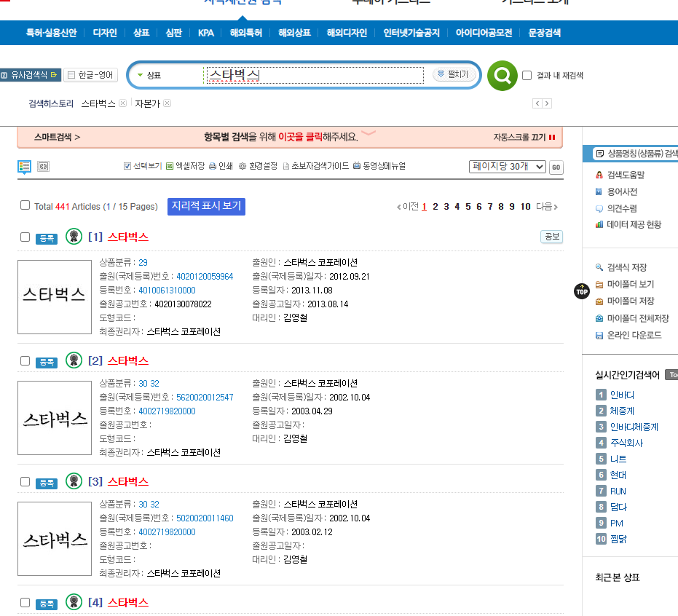Click registration badge icon of result 2
Image resolution: width=678 pixels, height=616 pixels.
coord(74,360)
